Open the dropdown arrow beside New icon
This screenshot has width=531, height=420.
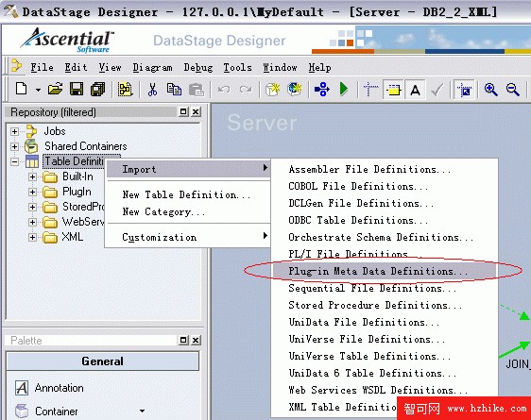pyautogui.click(x=38, y=90)
